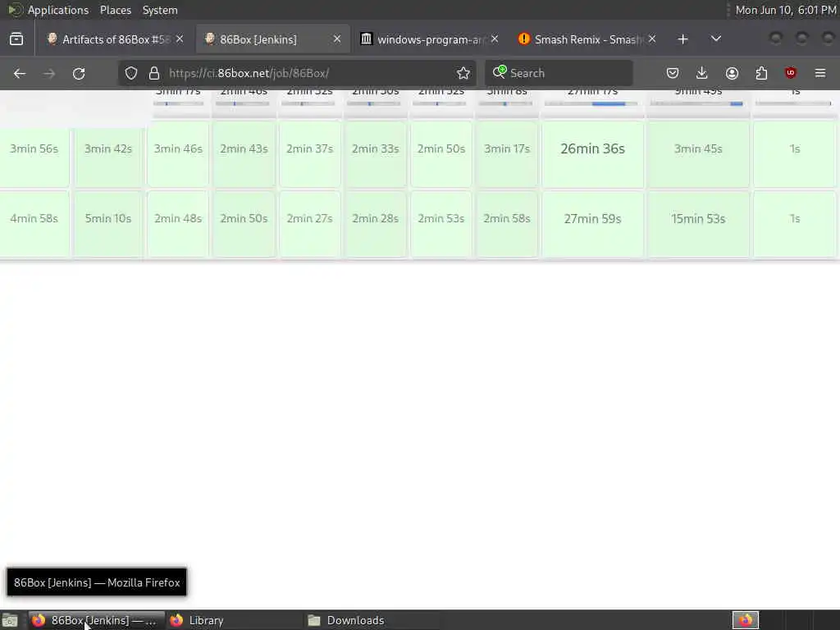Open the Applications menu
840x630 pixels.
[58, 10]
